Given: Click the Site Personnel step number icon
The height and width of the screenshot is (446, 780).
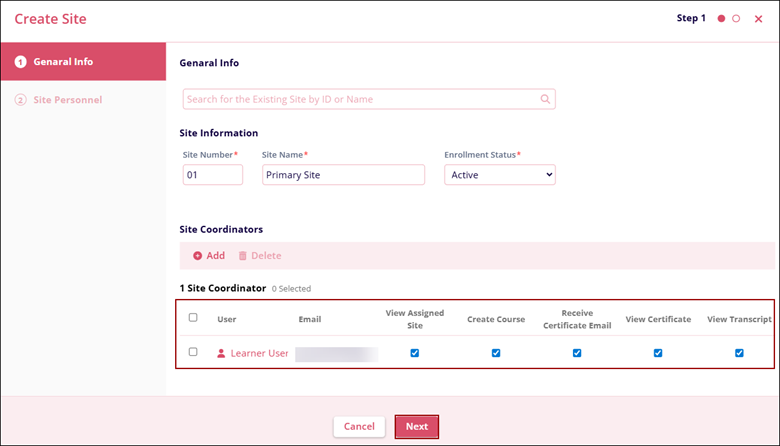Looking at the screenshot, I should 20,100.
